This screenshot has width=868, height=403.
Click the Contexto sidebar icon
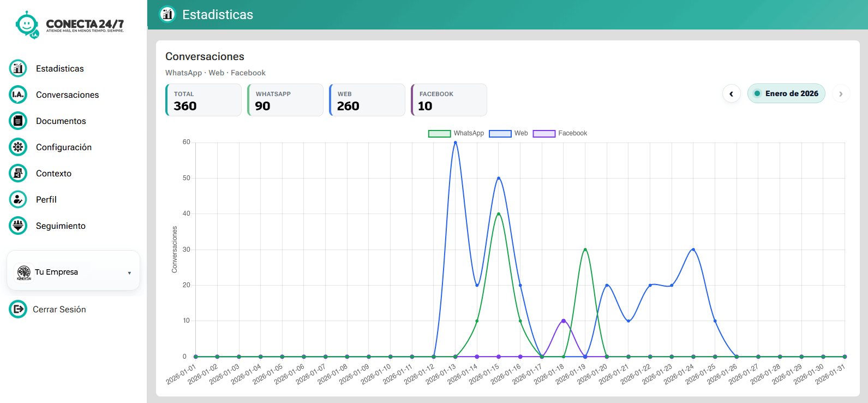18,173
